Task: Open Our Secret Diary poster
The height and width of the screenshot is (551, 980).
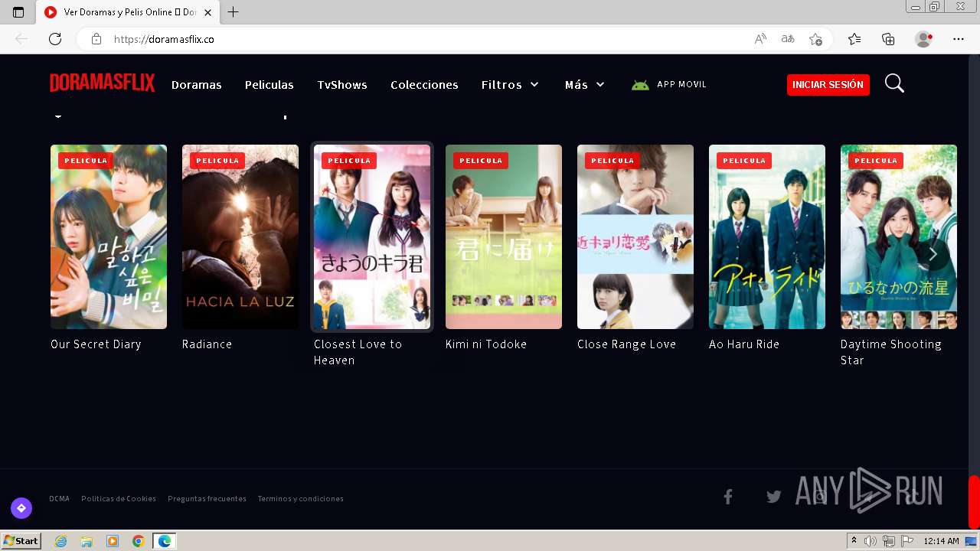Action: tap(109, 237)
